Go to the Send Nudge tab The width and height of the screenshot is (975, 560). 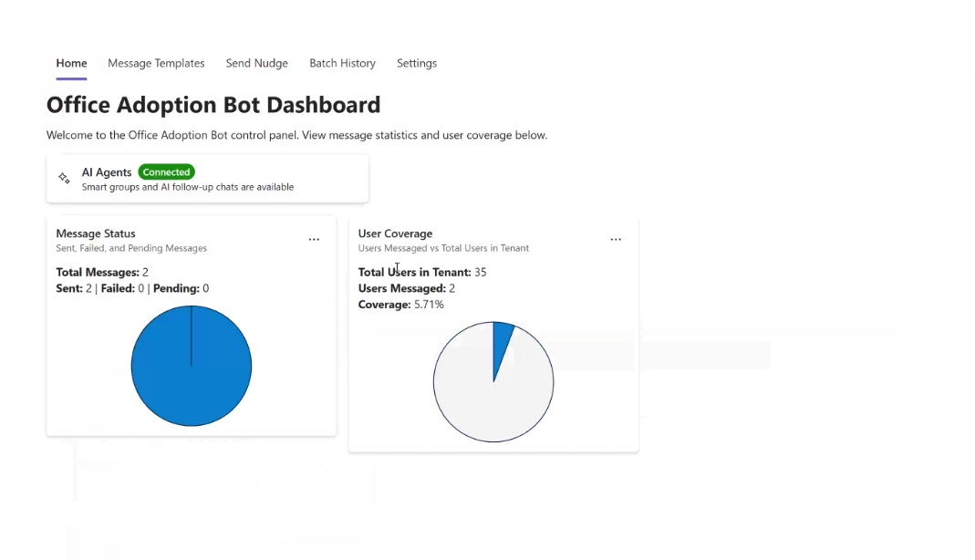pos(256,63)
